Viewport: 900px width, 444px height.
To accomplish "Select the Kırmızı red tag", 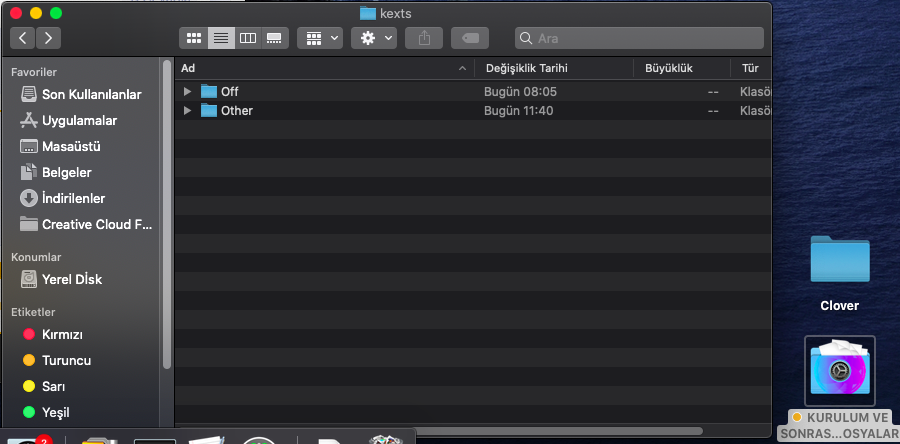I will [x=61, y=334].
